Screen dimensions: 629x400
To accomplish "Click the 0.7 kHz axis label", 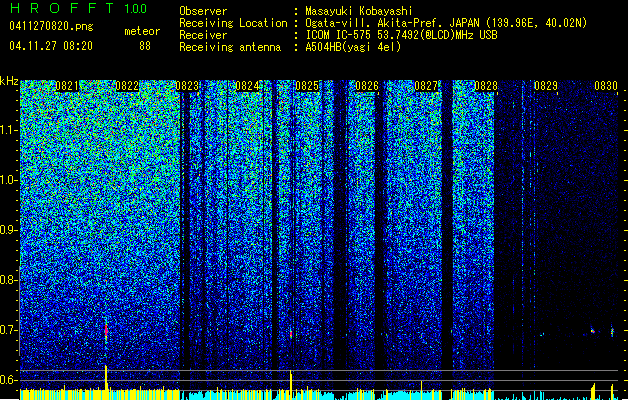I will 9,330.
